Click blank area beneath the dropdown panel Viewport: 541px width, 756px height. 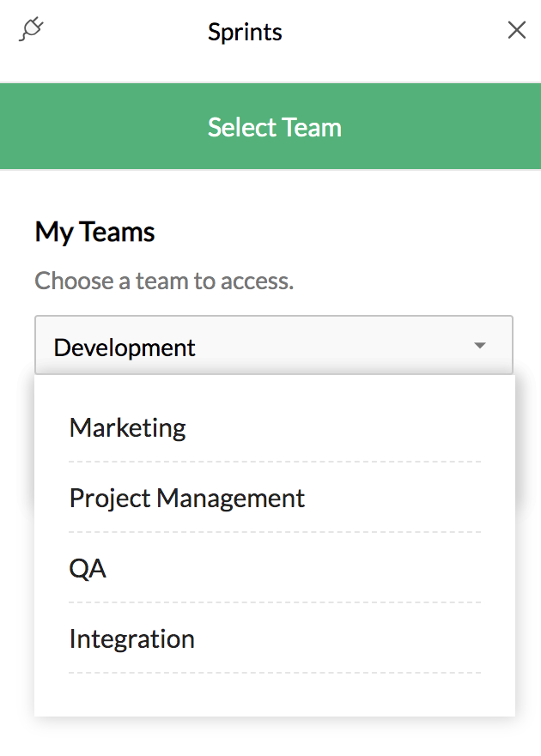[275, 736]
